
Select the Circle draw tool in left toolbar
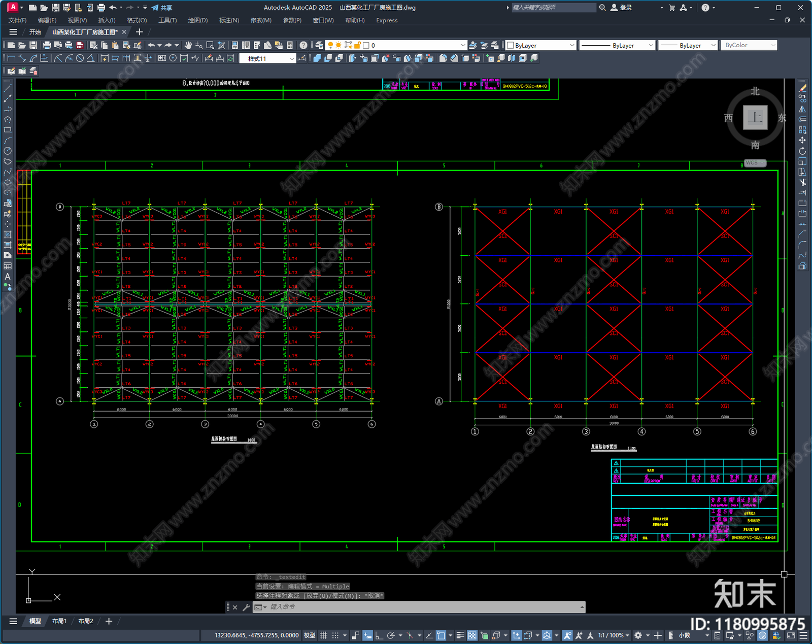[8, 151]
